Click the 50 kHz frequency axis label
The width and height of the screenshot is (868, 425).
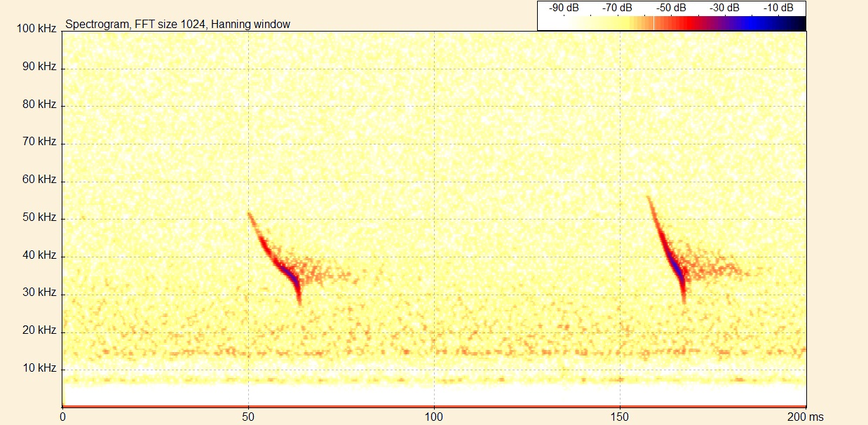[40, 217]
